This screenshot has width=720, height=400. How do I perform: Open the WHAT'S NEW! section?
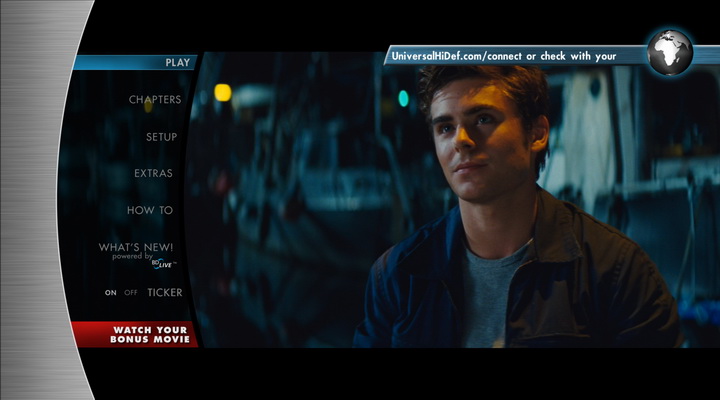pos(136,247)
